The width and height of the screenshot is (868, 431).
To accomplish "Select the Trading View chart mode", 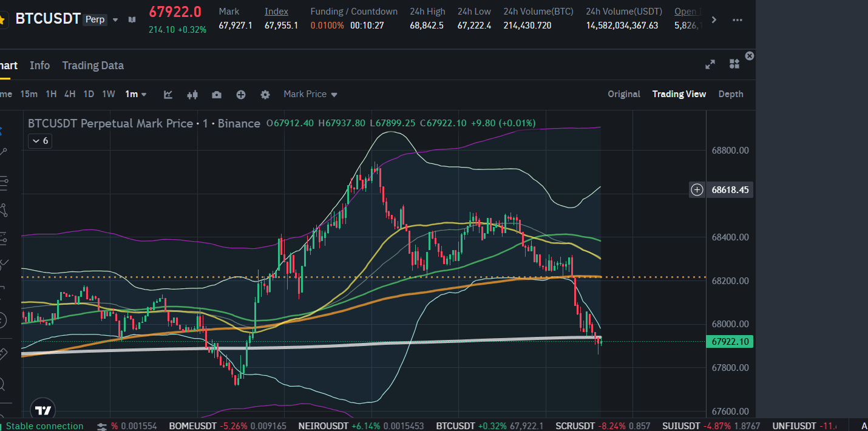I will coord(679,94).
